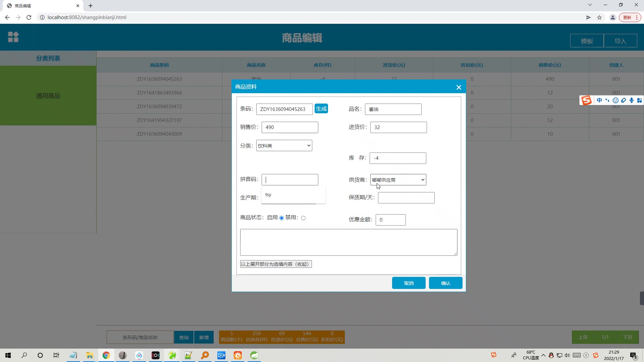The width and height of the screenshot is (644, 362).
Task: Open the Sogou keyboard layout panel icon
Action: tap(640, 100)
